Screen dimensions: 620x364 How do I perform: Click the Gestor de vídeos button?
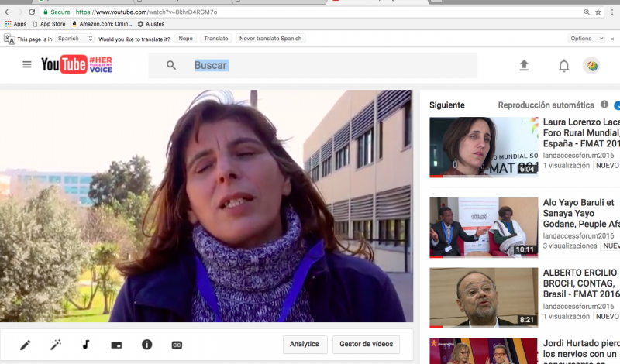pyautogui.click(x=366, y=345)
